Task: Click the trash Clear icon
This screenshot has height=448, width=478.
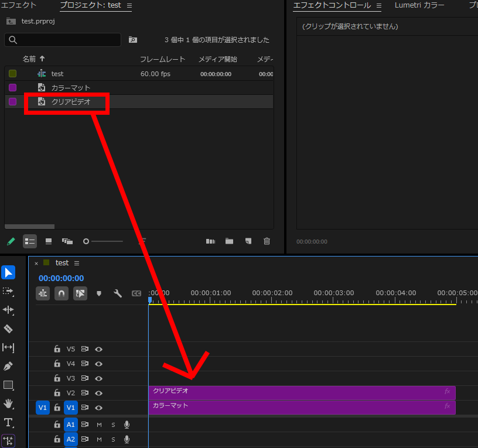Action: tap(267, 241)
